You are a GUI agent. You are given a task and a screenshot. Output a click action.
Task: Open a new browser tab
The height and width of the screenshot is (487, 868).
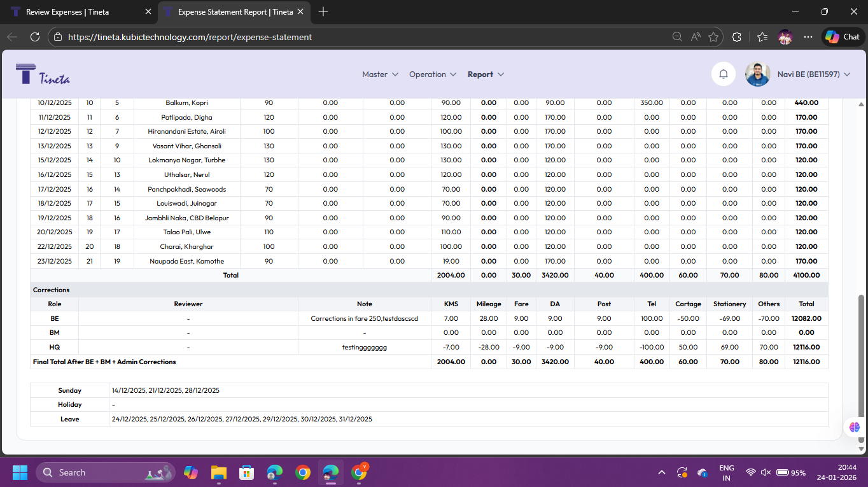coord(323,11)
